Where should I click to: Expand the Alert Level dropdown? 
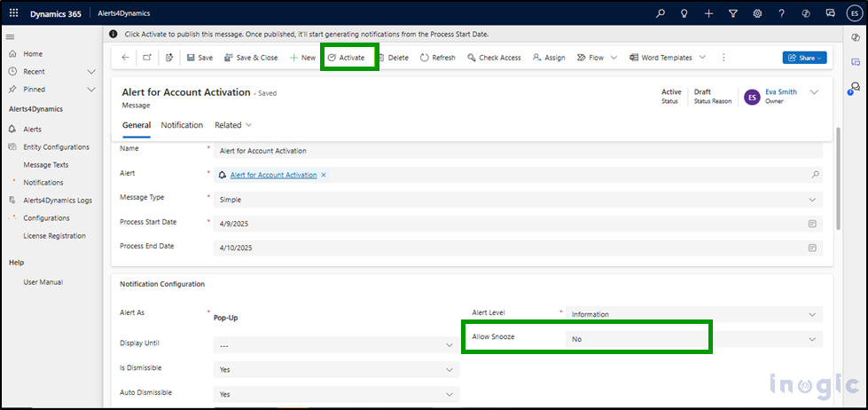point(693,314)
